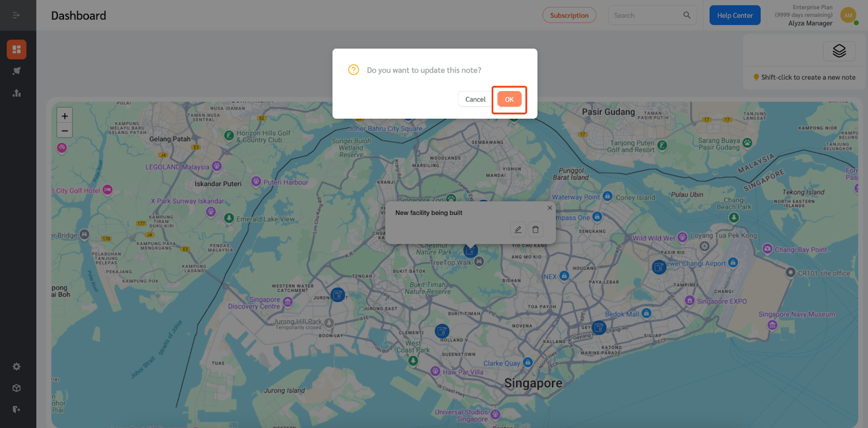Select the NEX mall map pin
The height and width of the screenshot is (428, 868).
coord(564,276)
